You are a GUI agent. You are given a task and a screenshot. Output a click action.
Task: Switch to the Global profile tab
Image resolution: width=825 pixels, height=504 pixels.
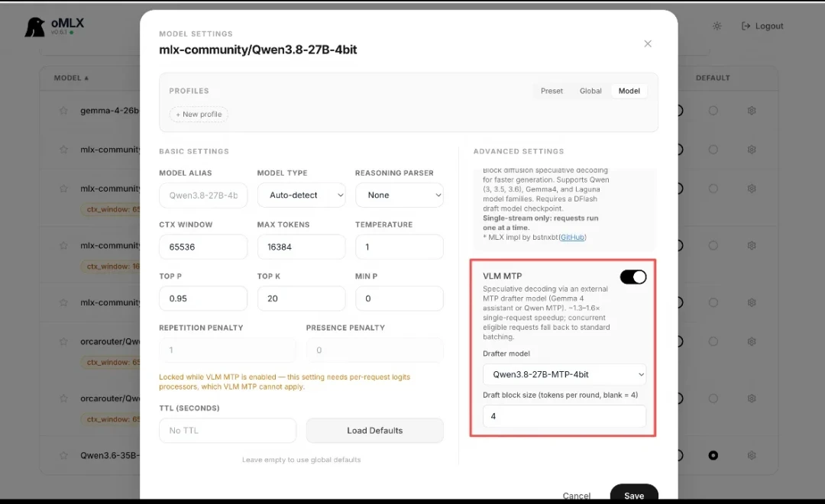(x=590, y=91)
